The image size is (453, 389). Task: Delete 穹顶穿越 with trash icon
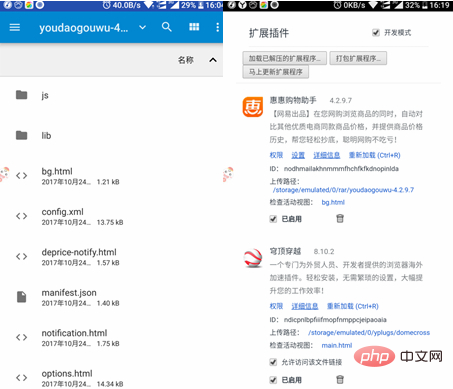(340, 380)
